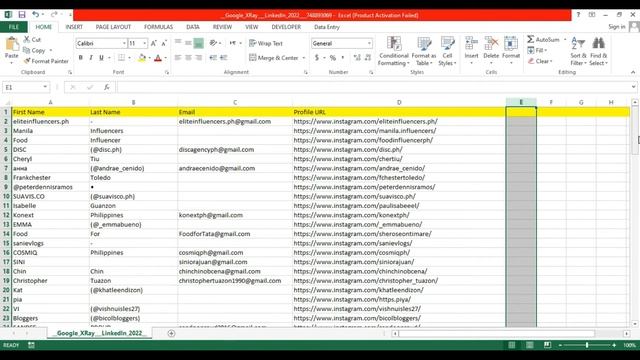
Task: Toggle Merge & Center
Action: pos(274,58)
